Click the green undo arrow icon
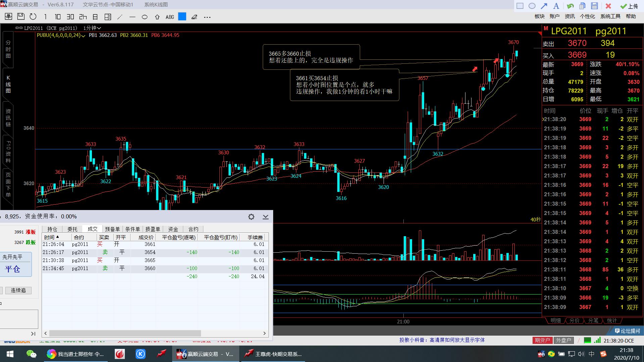This screenshot has width=644, height=362. click(570, 6)
